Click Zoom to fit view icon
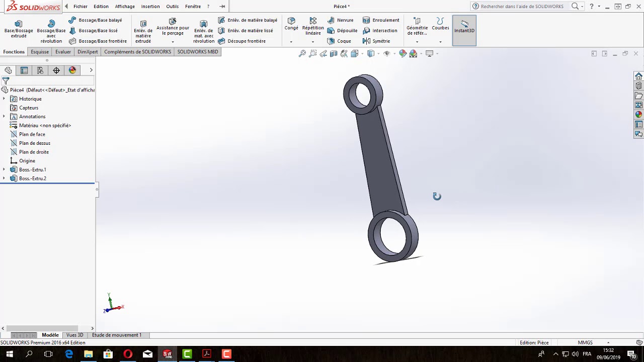The width and height of the screenshot is (644, 362). (x=302, y=53)
